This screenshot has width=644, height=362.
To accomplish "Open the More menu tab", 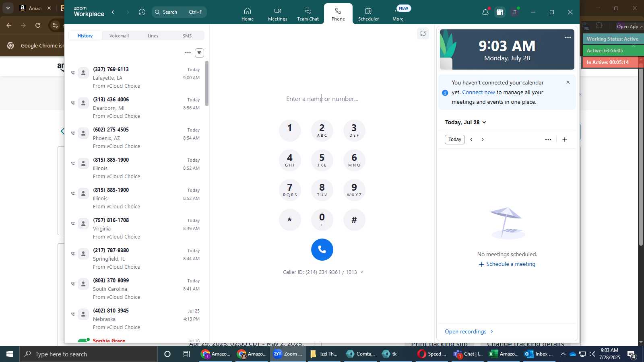I will [x=398, y=14].
